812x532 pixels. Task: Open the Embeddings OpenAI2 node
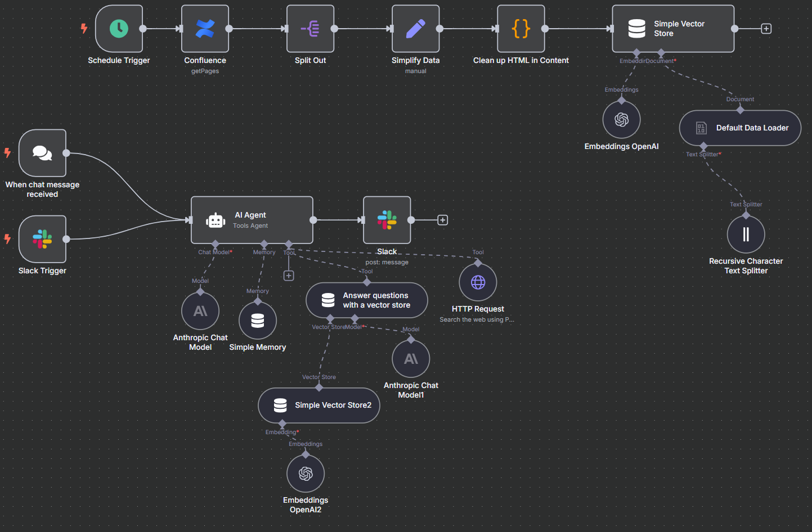tap(306, 474)
